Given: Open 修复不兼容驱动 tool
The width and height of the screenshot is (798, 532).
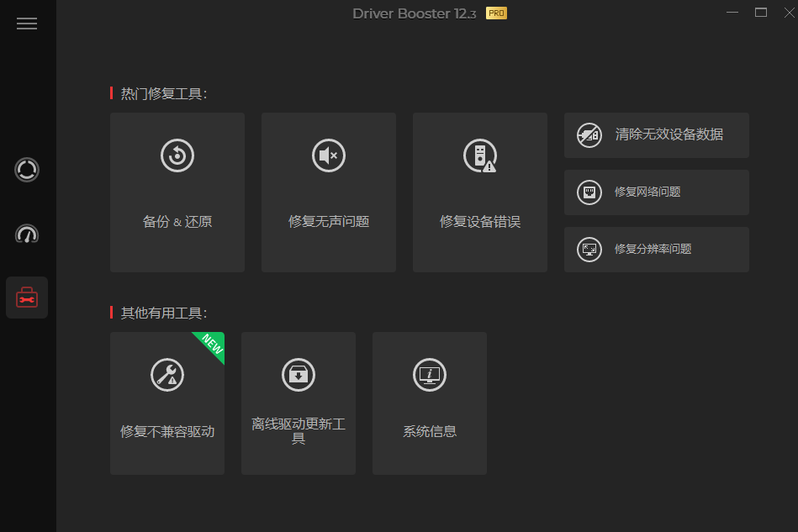Looking at the screenshot, I should pyautogui.click(x=167, y=403).
